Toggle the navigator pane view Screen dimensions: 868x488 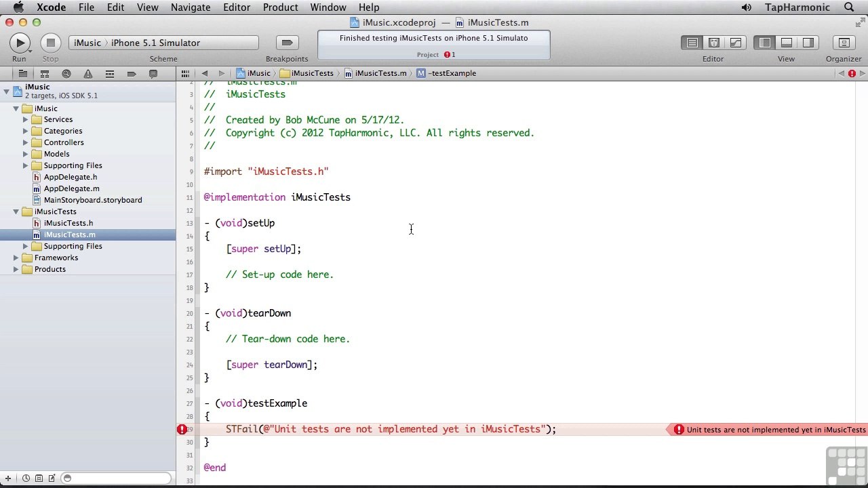[765, 43]
